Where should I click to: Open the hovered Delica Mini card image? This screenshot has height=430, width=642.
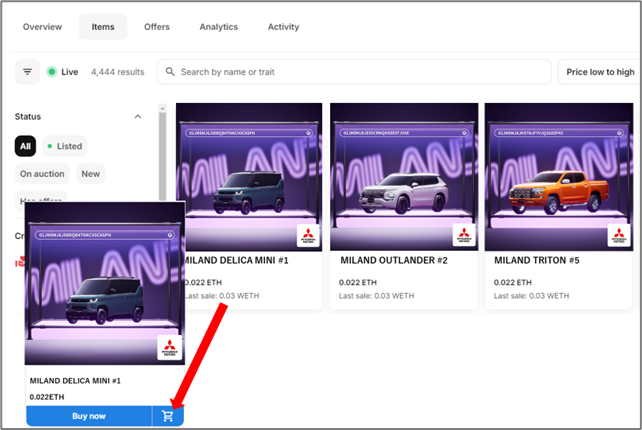point(105,283)
